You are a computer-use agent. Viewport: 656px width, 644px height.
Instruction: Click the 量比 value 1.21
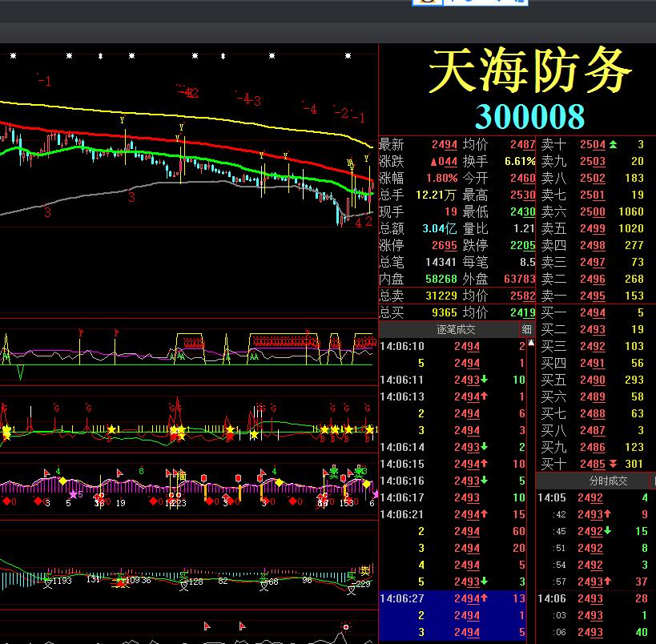coord(524,228)
